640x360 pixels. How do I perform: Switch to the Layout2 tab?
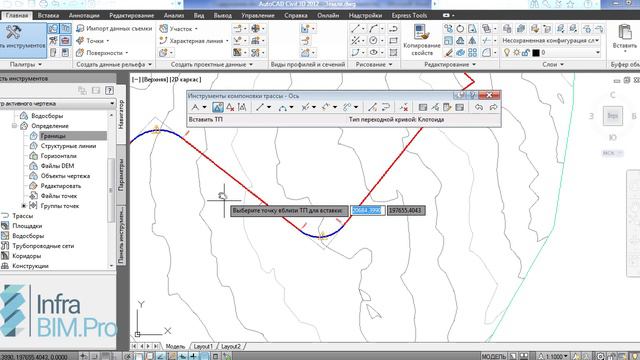click(x=231, y=347)
